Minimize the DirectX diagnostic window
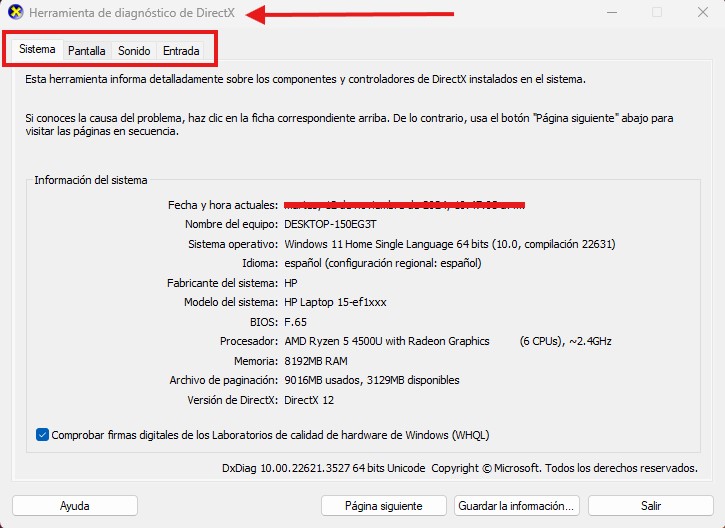 (x=612, y=12)
